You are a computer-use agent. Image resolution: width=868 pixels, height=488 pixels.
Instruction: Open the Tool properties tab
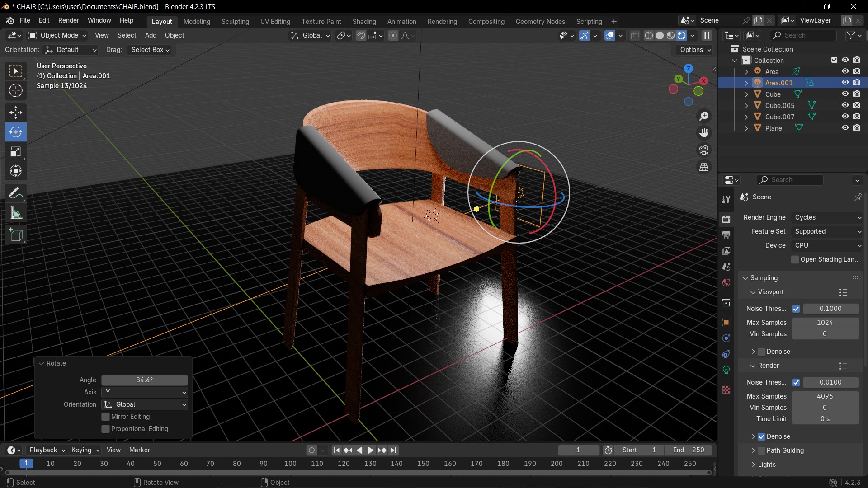(x=726, y=199)
